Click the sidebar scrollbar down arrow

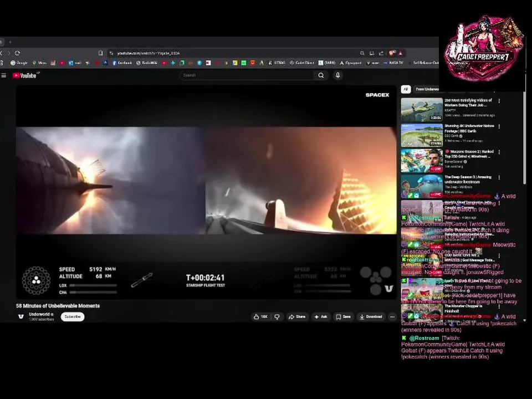pos(525,320)
